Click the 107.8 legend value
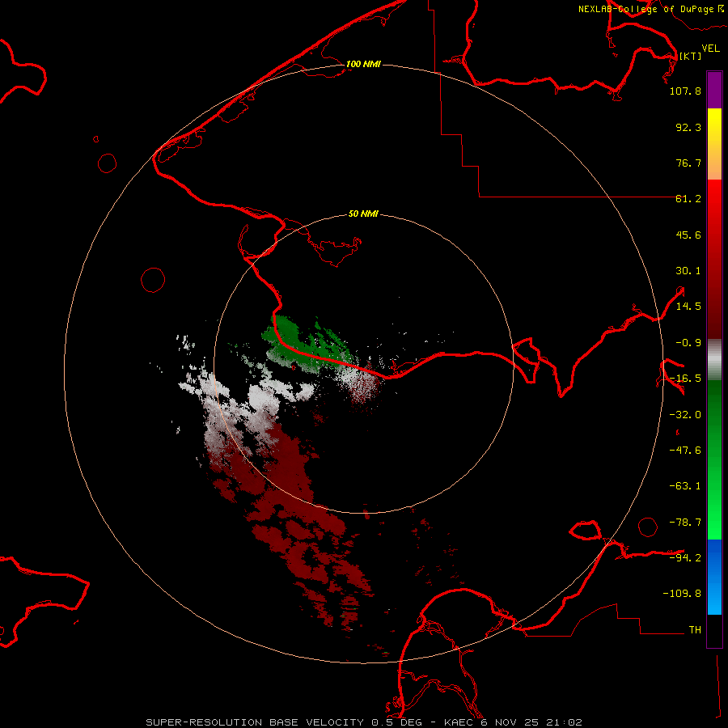The image size is (728, 728). (685, 91)
